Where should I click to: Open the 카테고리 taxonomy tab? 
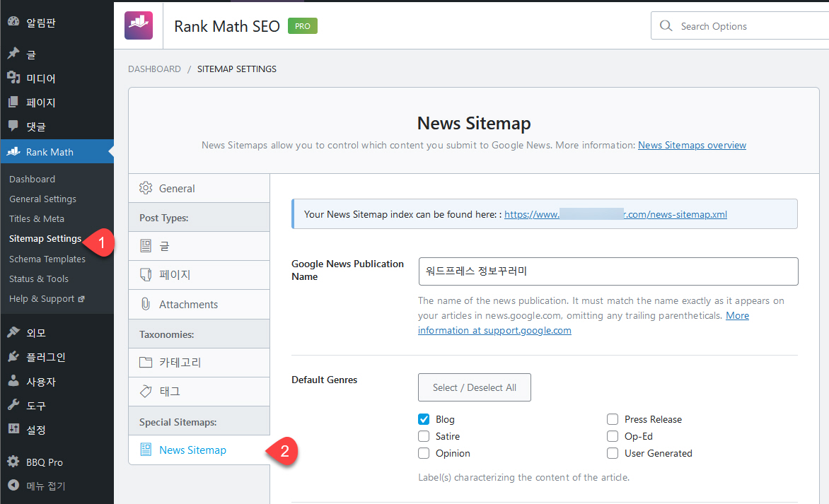tap(199, 363)
